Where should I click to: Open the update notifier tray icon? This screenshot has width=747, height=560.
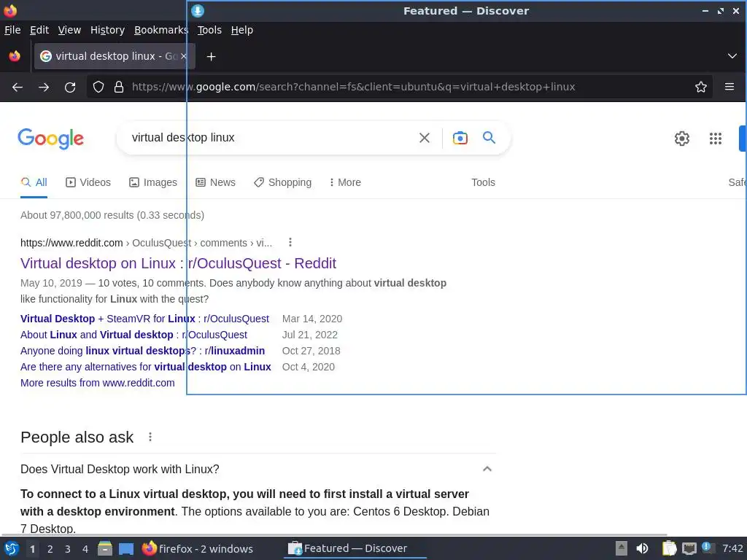708,548
